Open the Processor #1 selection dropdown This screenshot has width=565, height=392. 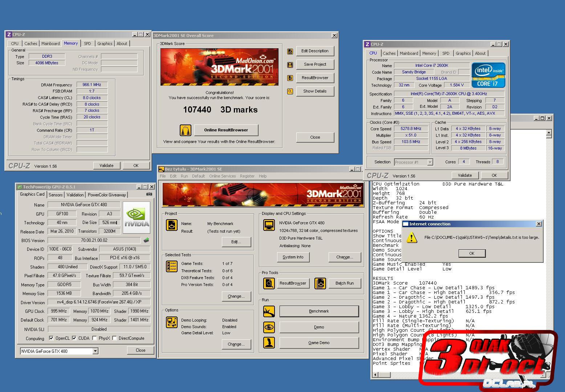click(x=430, y=162)
